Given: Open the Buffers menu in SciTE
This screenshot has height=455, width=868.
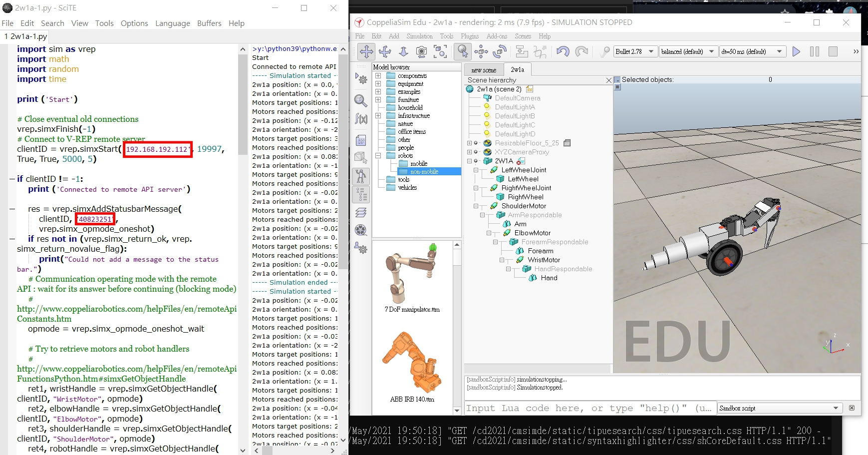Looking at the screenshot, I should [209, 23].
